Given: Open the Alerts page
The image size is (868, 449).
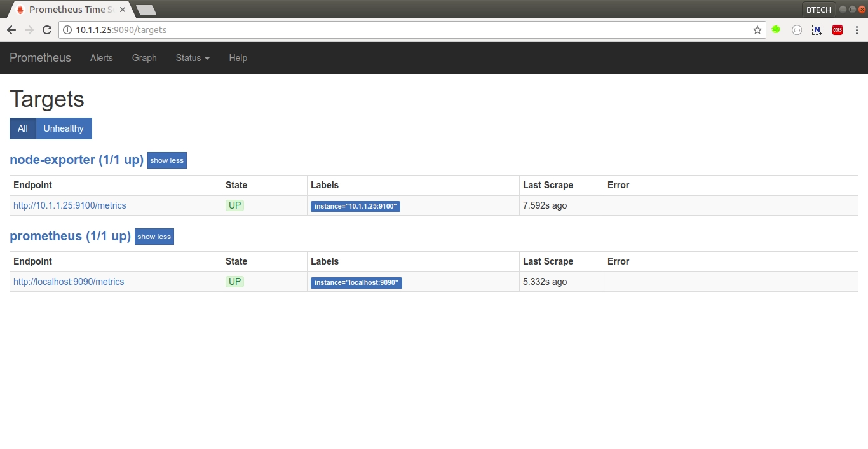Looking at the screenshot, I should (x=102, y=58).
